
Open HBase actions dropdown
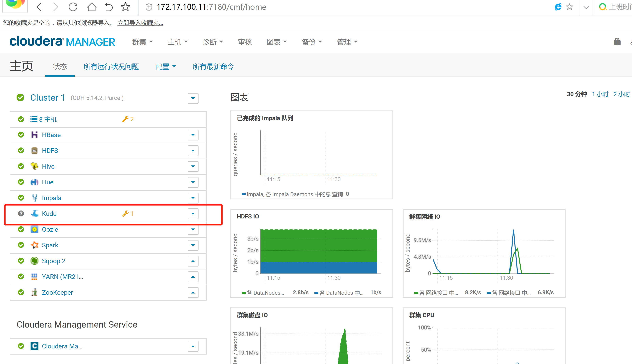193,135
